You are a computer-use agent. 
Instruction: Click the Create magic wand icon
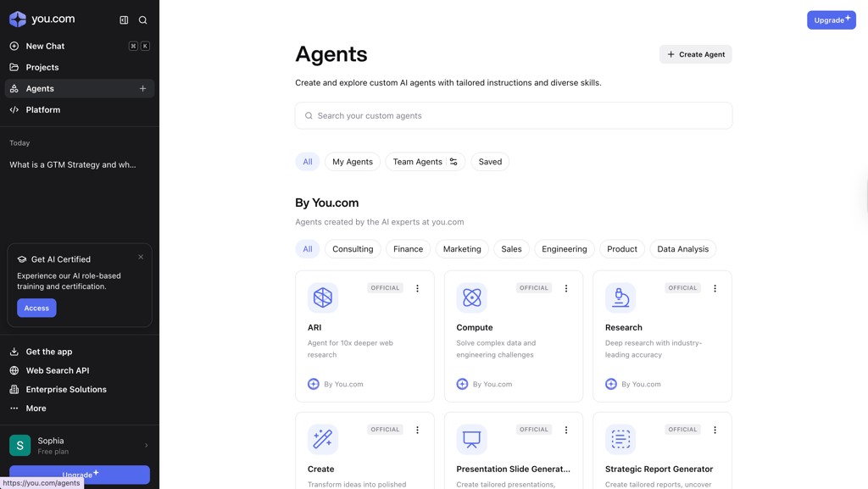click(323, 439)
